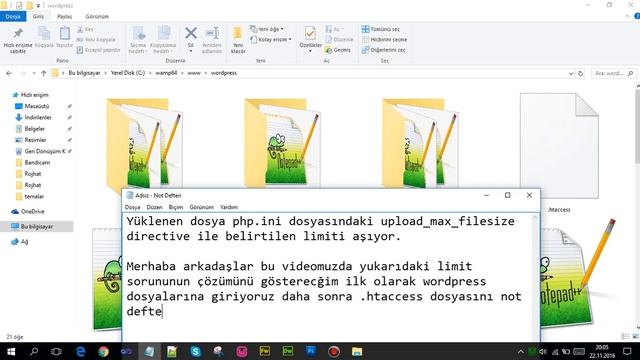
Task: Click the Task View taskbar icon
Action: tap(56, 351)
